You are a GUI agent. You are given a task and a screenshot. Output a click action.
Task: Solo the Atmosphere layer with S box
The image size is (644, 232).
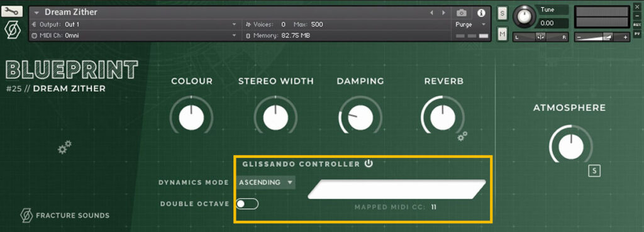click(594, 171)
